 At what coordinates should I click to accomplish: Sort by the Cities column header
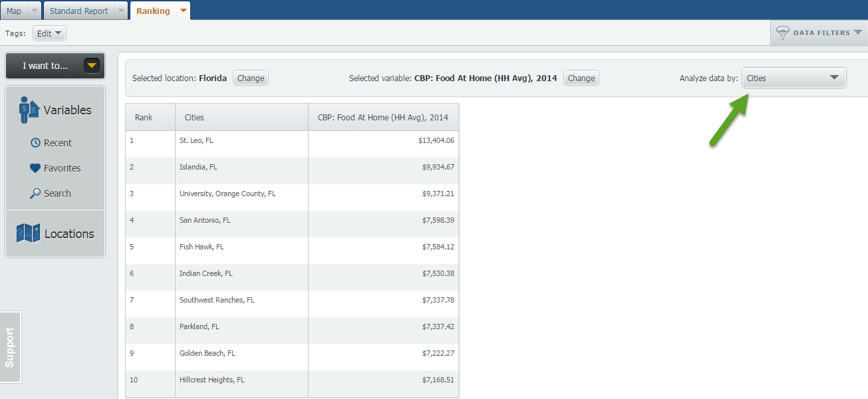tap(242, 117)
